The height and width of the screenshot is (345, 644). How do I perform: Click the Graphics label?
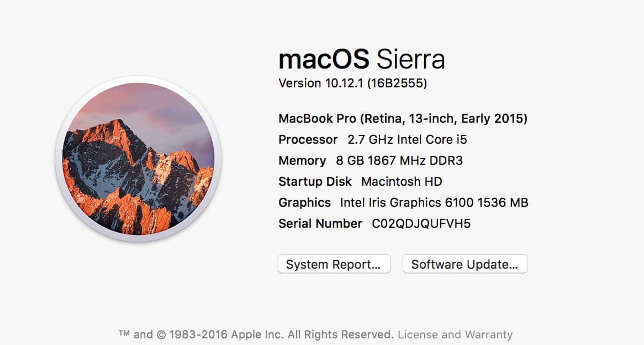pos(304,203)
